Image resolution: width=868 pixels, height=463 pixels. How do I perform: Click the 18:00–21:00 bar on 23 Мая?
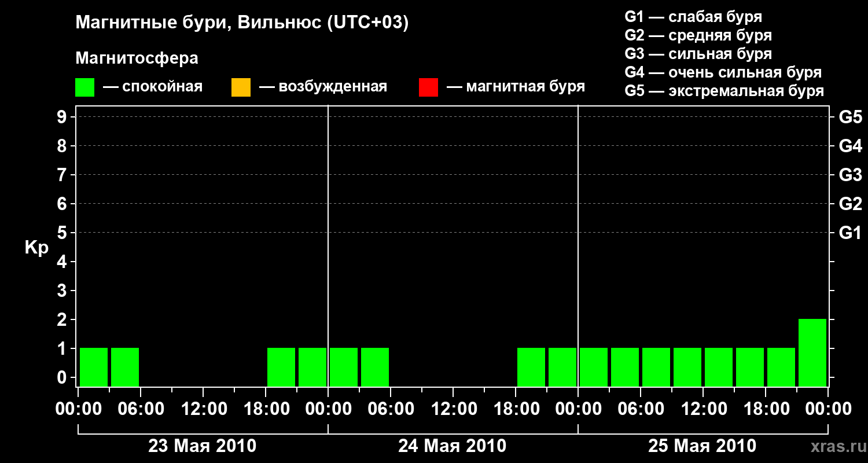pos(281,367)
